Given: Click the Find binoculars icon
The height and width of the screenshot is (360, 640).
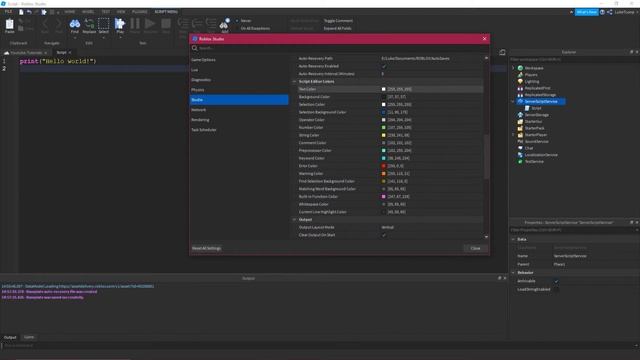Looking at the screenshot, I should pos(75,24).
